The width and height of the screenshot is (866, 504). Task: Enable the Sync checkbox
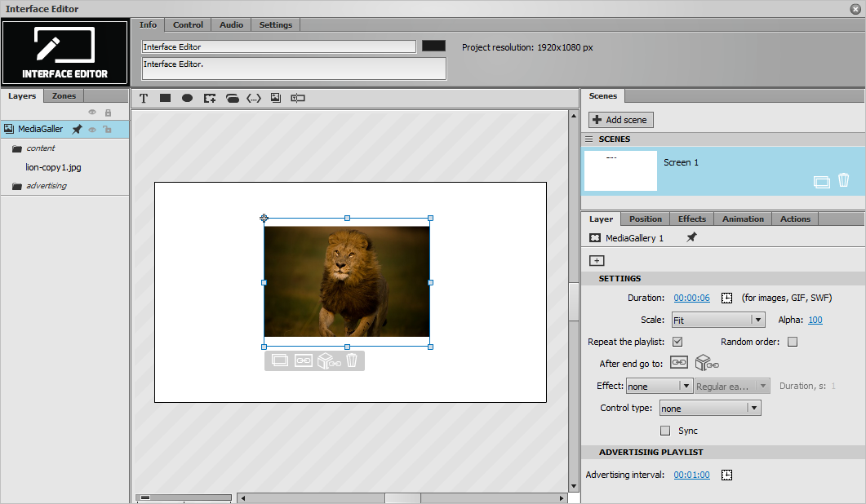click(665, 431)
